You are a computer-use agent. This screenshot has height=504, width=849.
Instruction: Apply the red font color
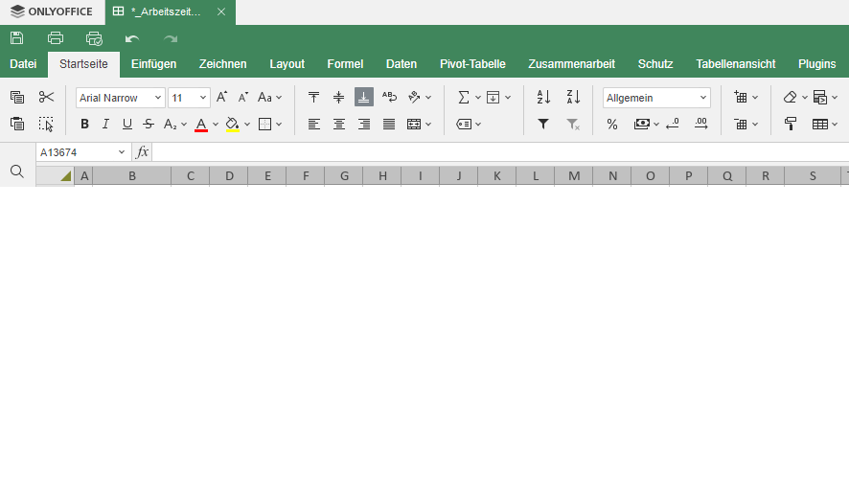pos(201,124)
